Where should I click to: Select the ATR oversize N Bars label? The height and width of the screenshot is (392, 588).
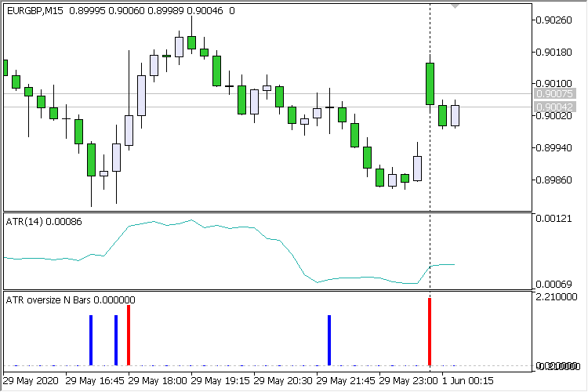point(70,299)
